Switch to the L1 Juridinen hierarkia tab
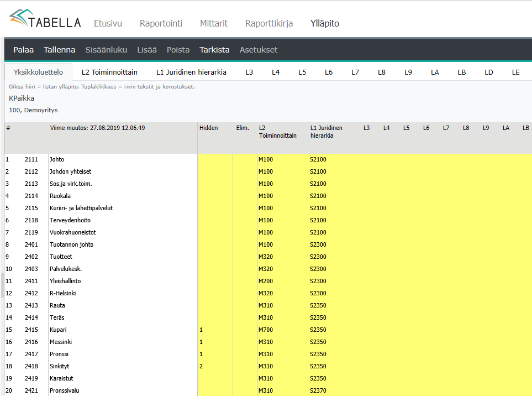 coord(191,72)
